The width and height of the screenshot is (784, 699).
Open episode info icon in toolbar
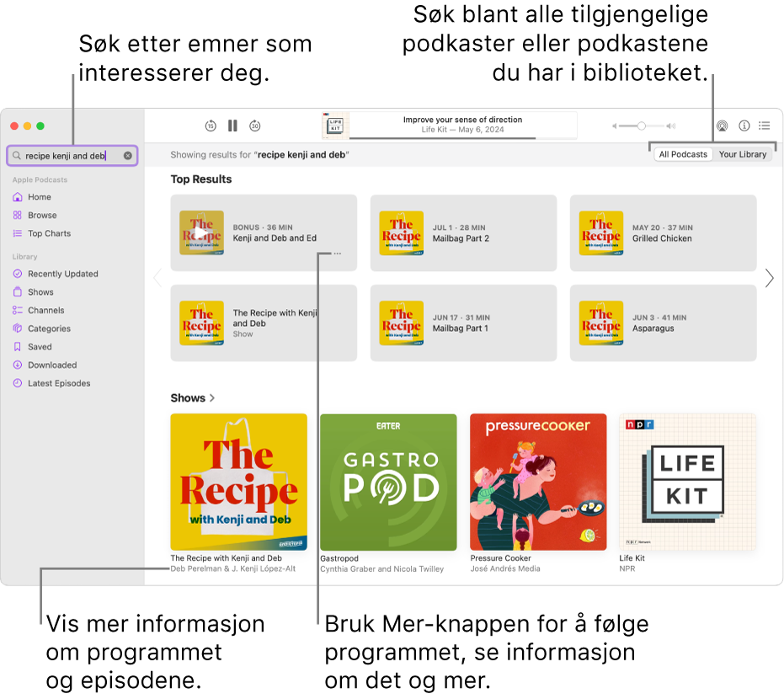tap(744, 126)
